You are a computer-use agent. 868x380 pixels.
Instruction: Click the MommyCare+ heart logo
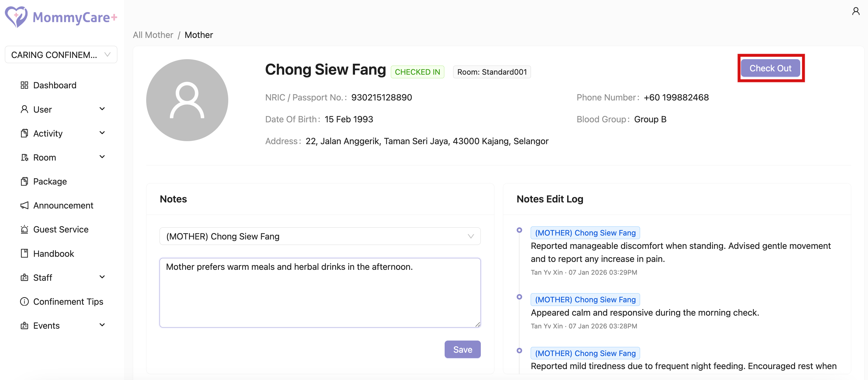click(16, 17)
